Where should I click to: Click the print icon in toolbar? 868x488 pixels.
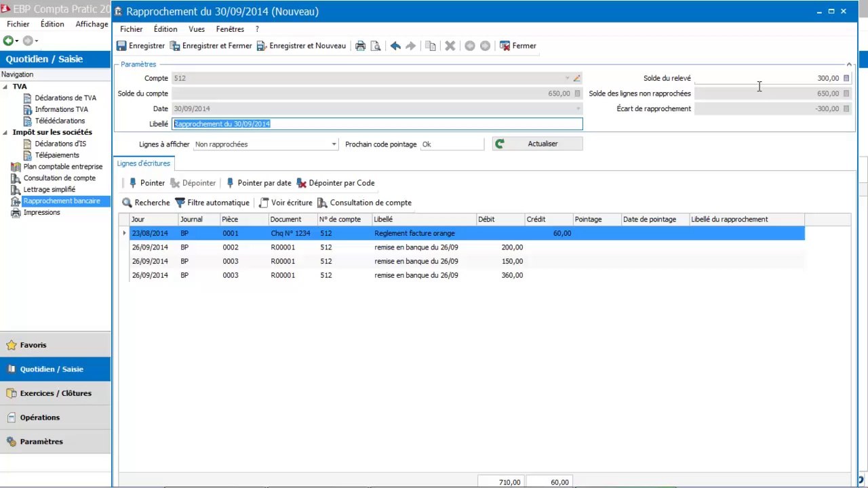[x=361, y=46]
